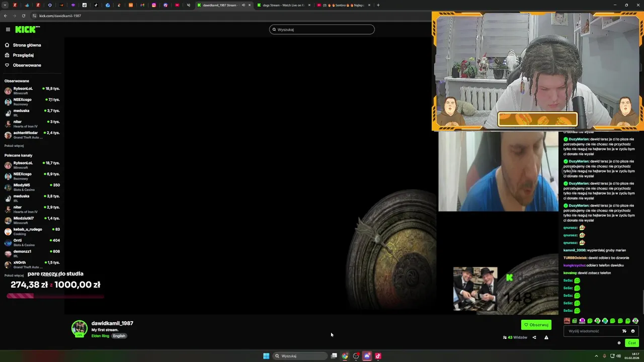
Task: Pick the last emote in quick bar
Action: pyautogui.click(x=635, y=321)
